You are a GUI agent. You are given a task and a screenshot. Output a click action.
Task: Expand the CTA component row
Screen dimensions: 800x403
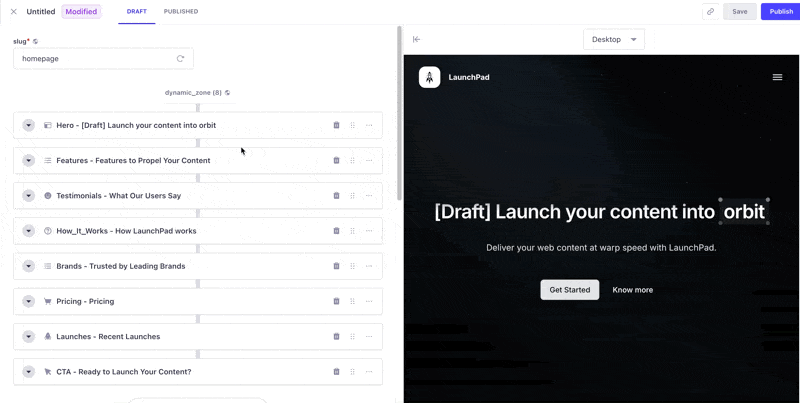(x=29, y=372)
